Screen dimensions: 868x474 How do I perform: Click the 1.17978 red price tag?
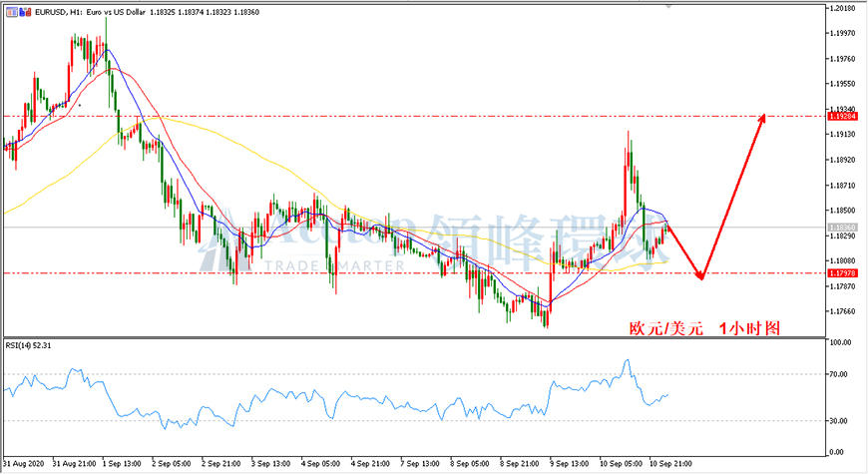[842, 273]
